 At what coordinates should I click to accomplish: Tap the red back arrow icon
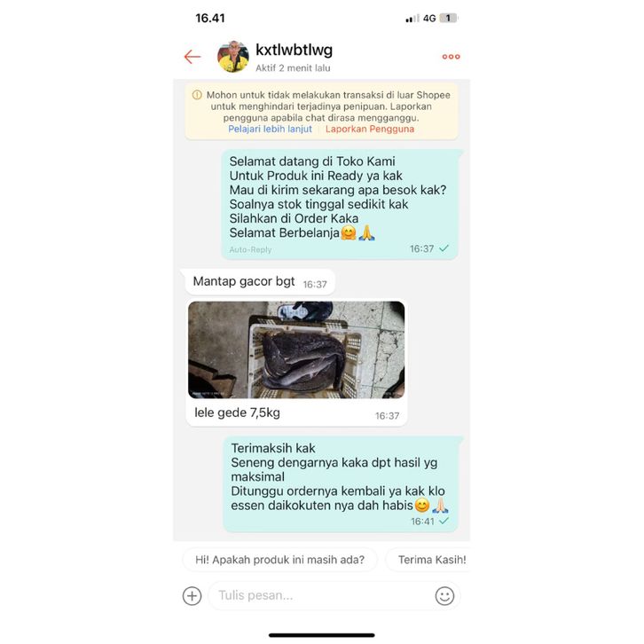coord(192,57)
